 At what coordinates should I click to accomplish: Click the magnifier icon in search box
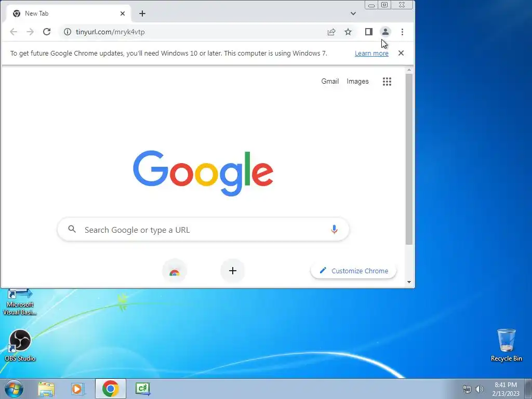tap(72, 229)
